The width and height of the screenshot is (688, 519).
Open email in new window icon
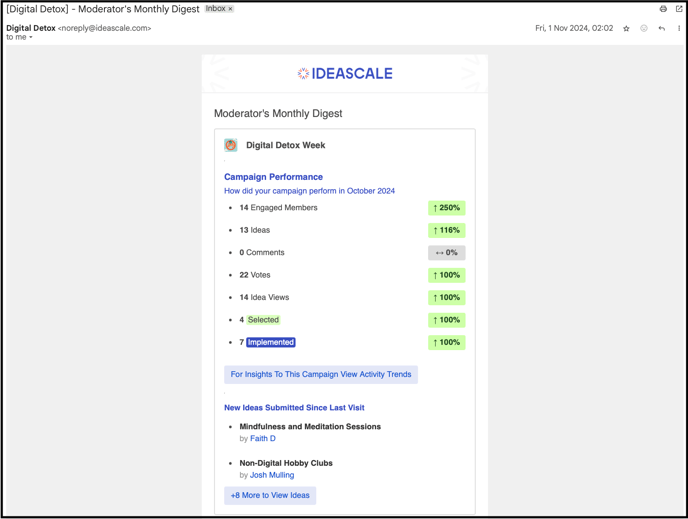(679, 9)
